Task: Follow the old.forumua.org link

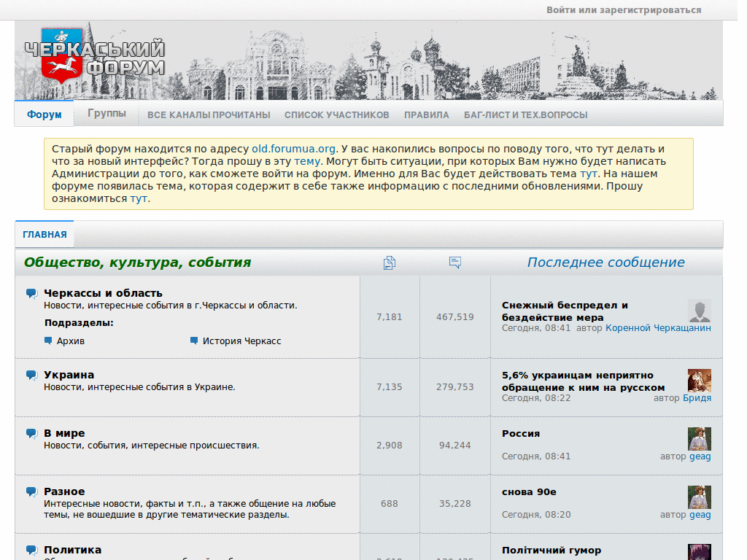Action: pos(293,149)
